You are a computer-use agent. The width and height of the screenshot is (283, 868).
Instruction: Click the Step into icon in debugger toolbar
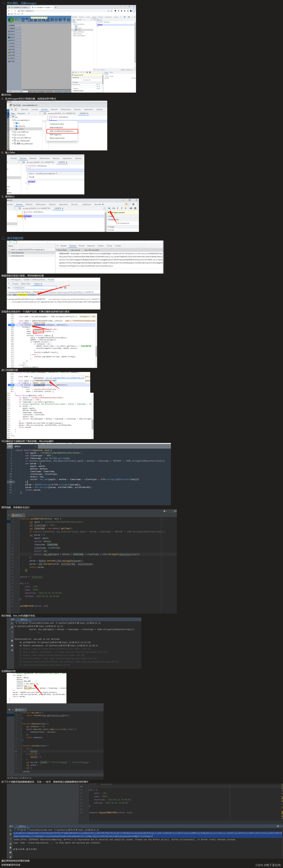tap(118, 208)
